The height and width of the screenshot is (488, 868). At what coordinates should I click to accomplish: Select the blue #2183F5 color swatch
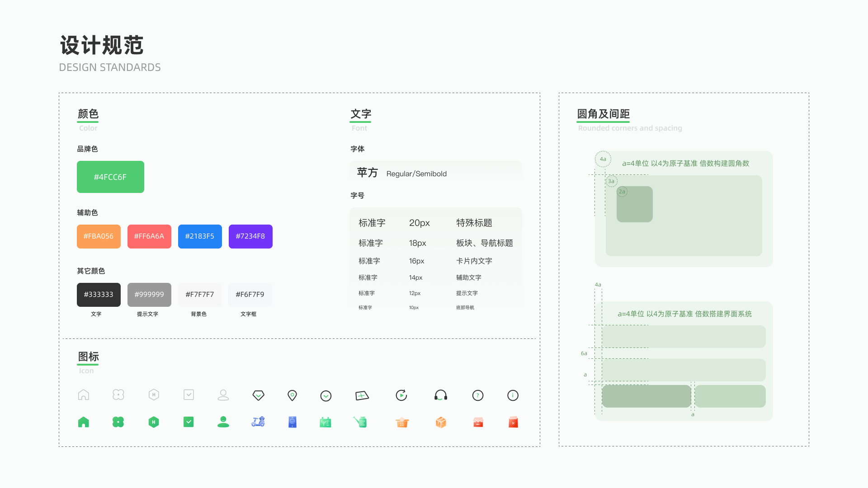[x=200, y=236]
